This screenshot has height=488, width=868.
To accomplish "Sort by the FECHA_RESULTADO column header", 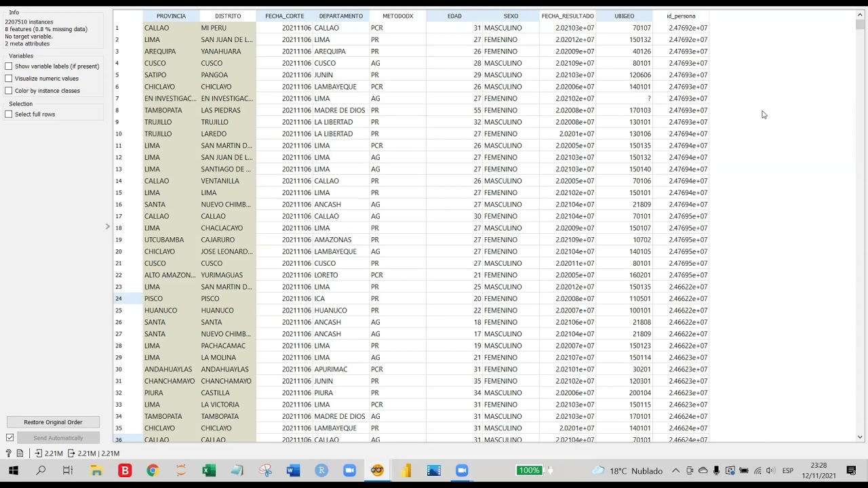I will (x=568, y=16).
